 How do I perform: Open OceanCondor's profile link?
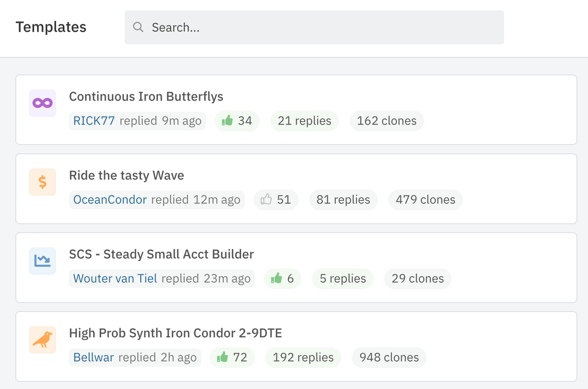click(110, 200)
